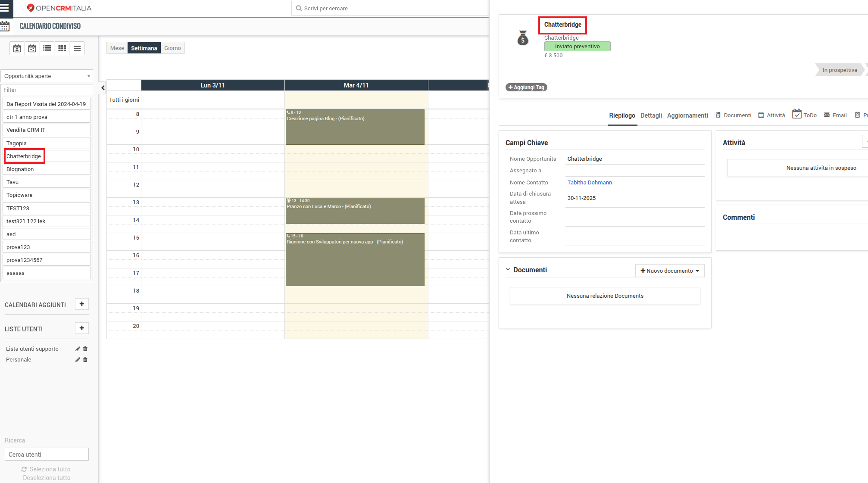Click the Inviato preventivo status badge
Screen dimensions: 868x483
tap(577, 47)
